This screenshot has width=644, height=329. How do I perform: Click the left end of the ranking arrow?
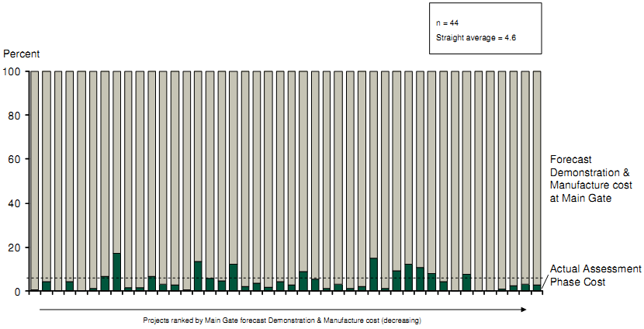click(x=40, y=309)
